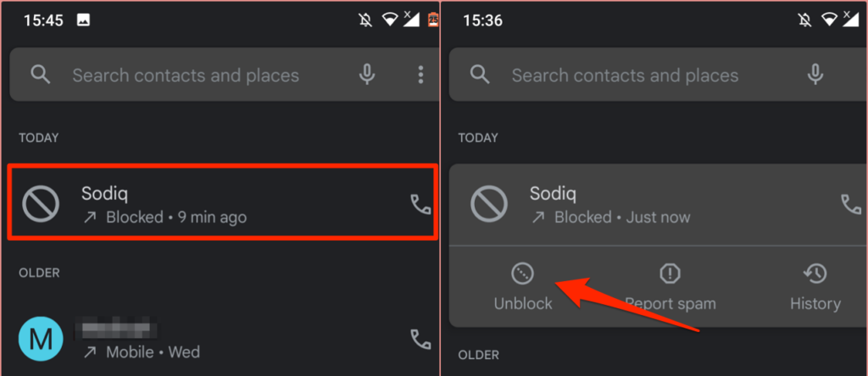The height and width of the screenshot is (376, 868).
Task: Tap the microphone icon in right search bar
Action: tap(815, 75)
